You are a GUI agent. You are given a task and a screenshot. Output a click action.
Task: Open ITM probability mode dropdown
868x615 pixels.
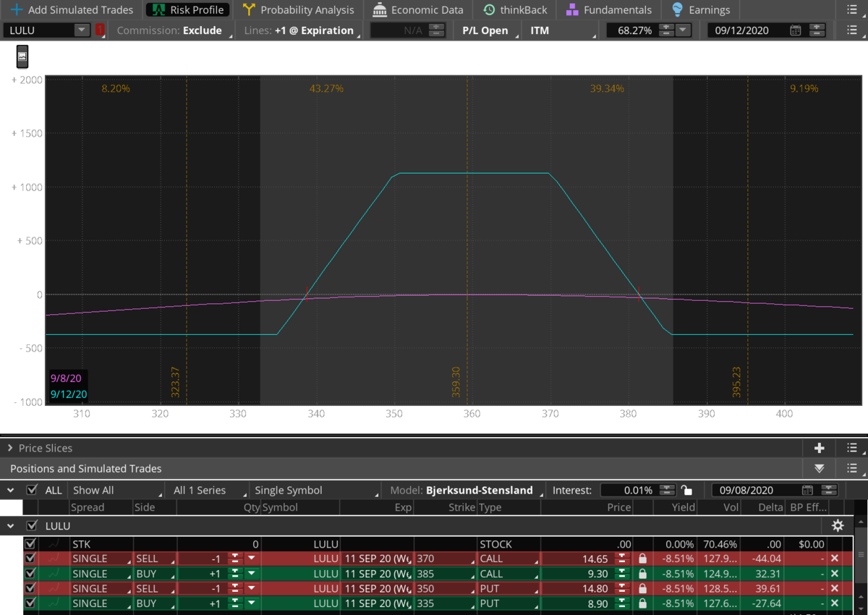563,30
